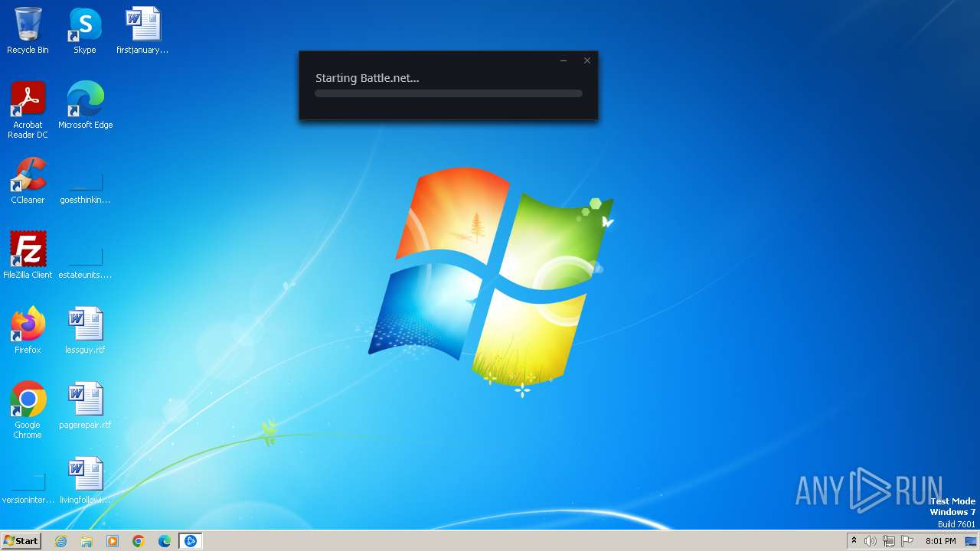Open Windows Media Player in taskbar
Screen dimensions: 980x551
click(113, 541)
